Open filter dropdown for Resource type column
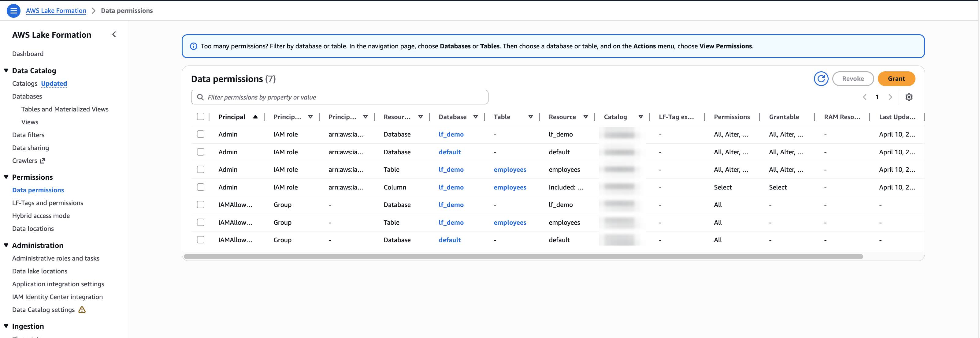This screenshot has width=980, height=338. (420, 117)
